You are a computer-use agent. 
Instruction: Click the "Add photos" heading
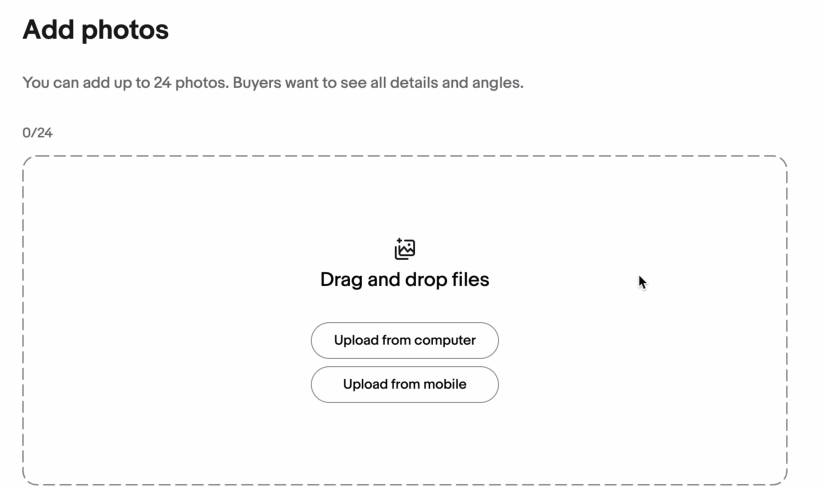(95, 30)
